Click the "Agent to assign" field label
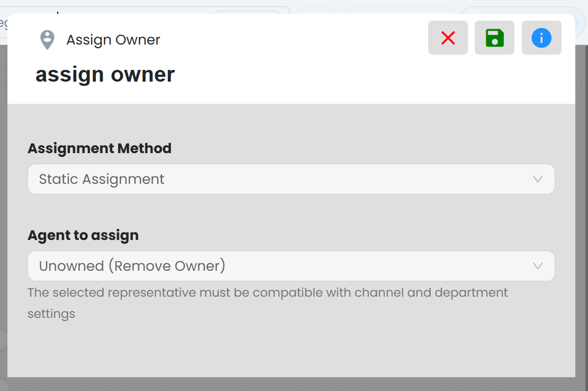Screen dimensions: 588x391 [83, 235]
